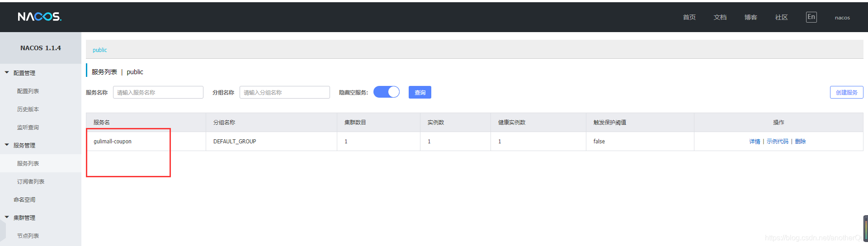Focus the 分组名称 input field
Image resolution: width=868 pixels, height=246 pixels.
285,92
